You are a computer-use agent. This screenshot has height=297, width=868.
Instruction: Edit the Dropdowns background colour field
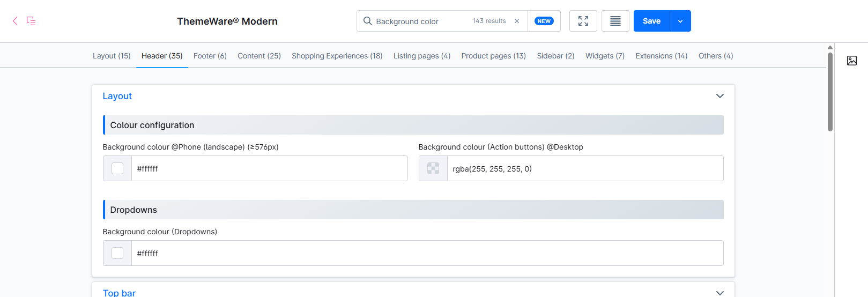click(x=427, y=253)
